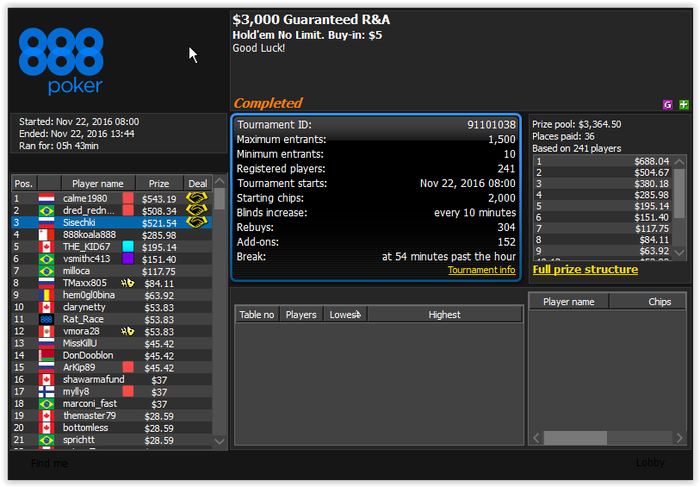Sort tables by the Highest column
The width and height of the screenshot is (700, 487).
444,315
